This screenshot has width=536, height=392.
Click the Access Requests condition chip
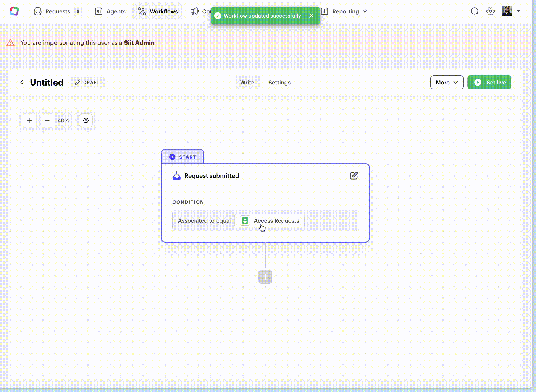(x=270, y=221)
